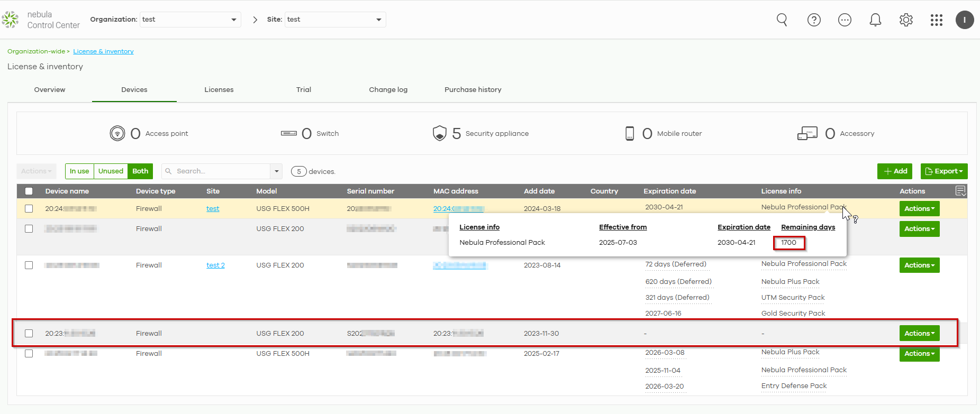Viewport: 980px width, 414px height.
Task: Click Entry Defense Pack license entry
Action: 794,386
